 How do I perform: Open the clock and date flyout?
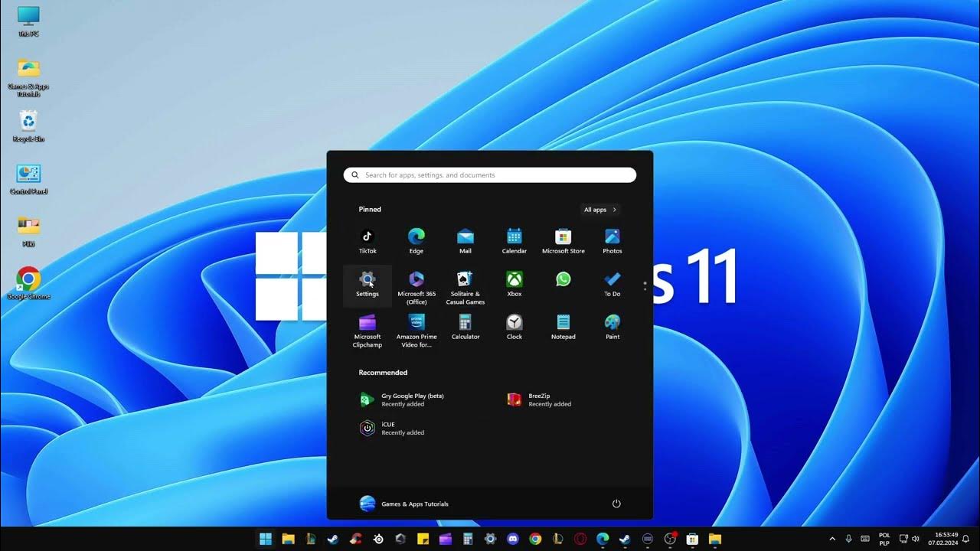coord(943,539)
